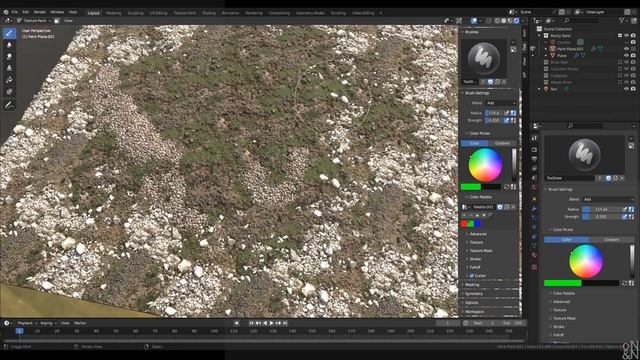640x360 pixels.
Task: Open the Tool properties tab icon
Action: pos(534,138)
